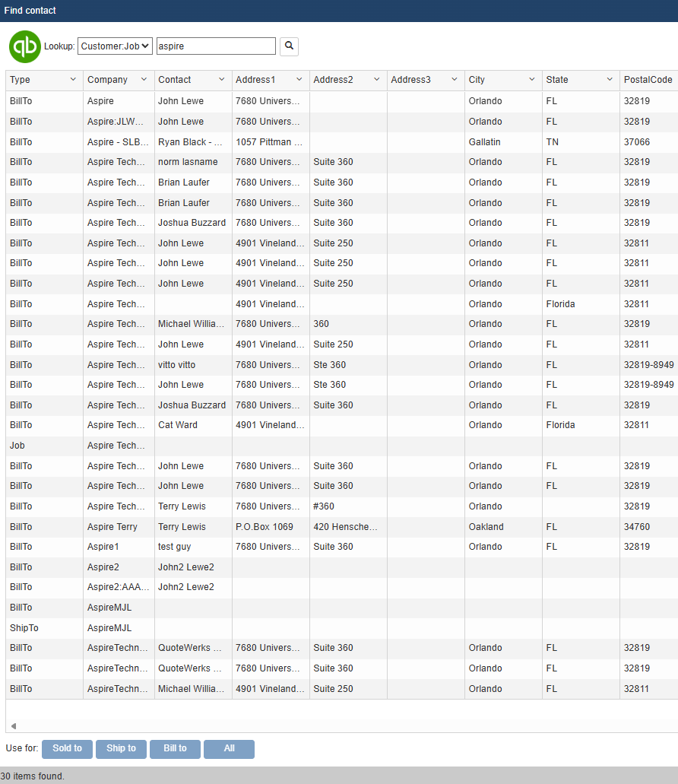Click the magnifying glass search button
This screenshot has height=784, width=678.
pos(289,46)
